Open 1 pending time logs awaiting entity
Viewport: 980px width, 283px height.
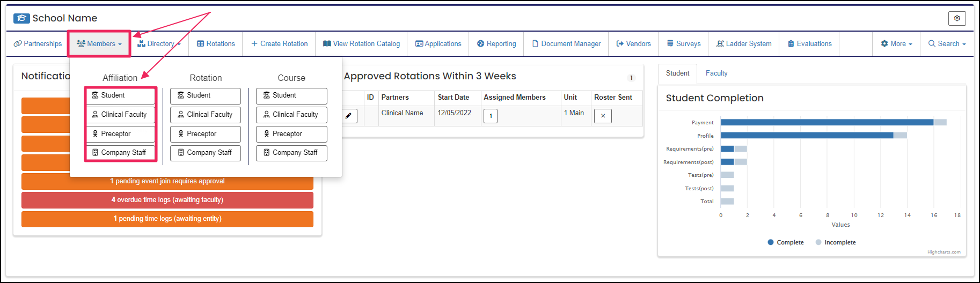pos(167,219)
